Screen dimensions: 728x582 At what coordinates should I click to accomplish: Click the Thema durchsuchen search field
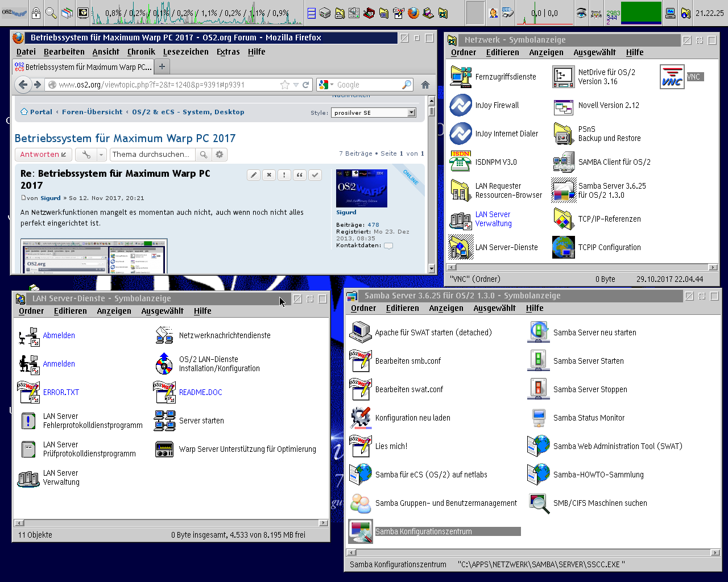(152, 155)
